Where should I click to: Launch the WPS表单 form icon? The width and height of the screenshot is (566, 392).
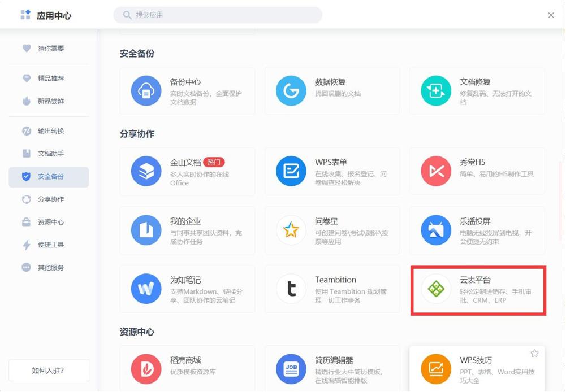point(291,171)
